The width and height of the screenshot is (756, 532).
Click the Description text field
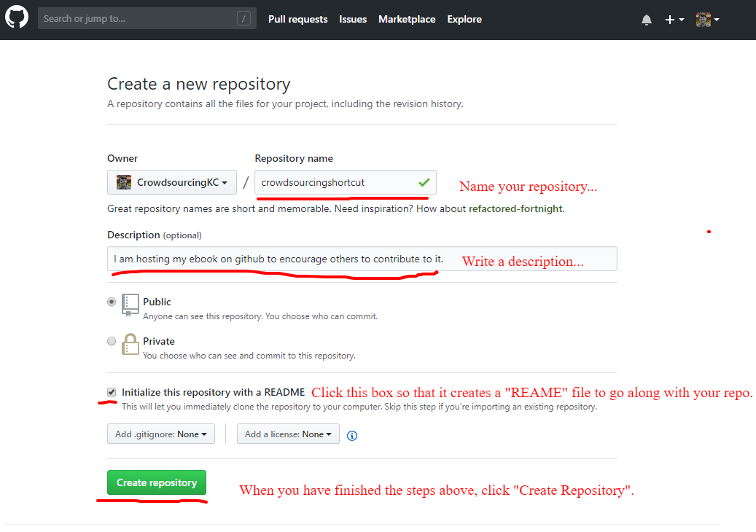point(362,259)
